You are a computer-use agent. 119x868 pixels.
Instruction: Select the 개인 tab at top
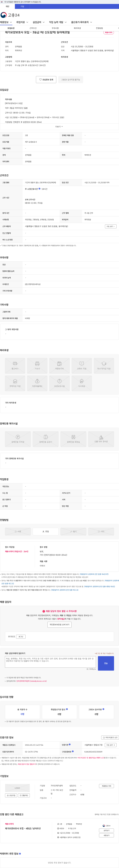(x=7, y=6)
